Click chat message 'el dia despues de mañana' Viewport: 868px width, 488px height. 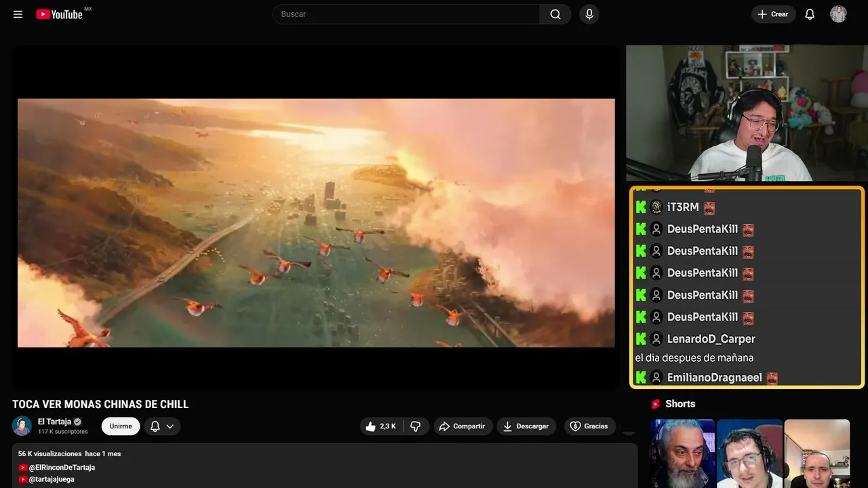pyautogui.click(x=694, y=358)
